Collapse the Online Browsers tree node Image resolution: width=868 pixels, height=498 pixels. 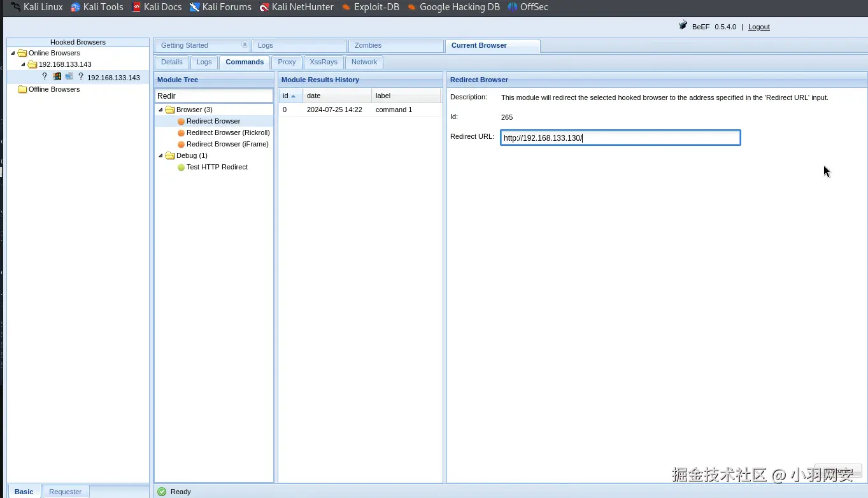coord(13,53)
